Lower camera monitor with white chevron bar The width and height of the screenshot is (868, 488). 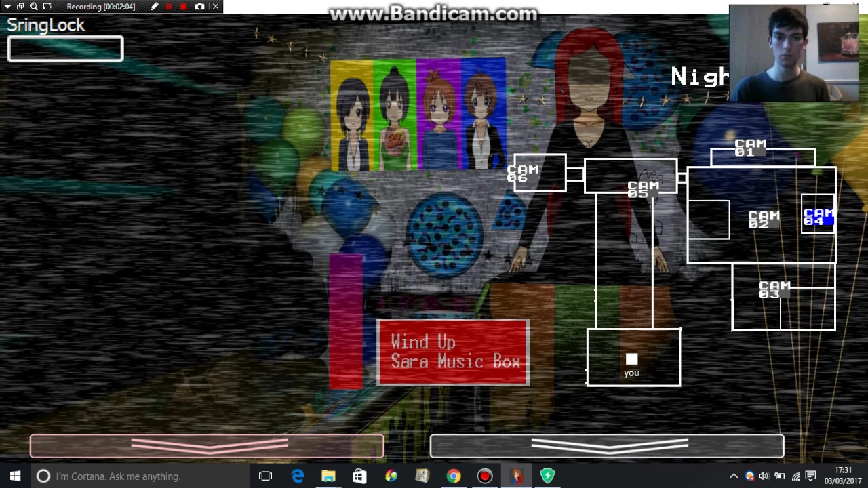pos(607,446)
